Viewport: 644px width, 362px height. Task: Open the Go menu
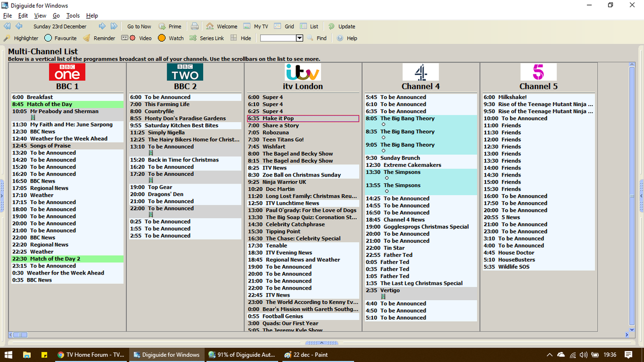pos(56,16)
